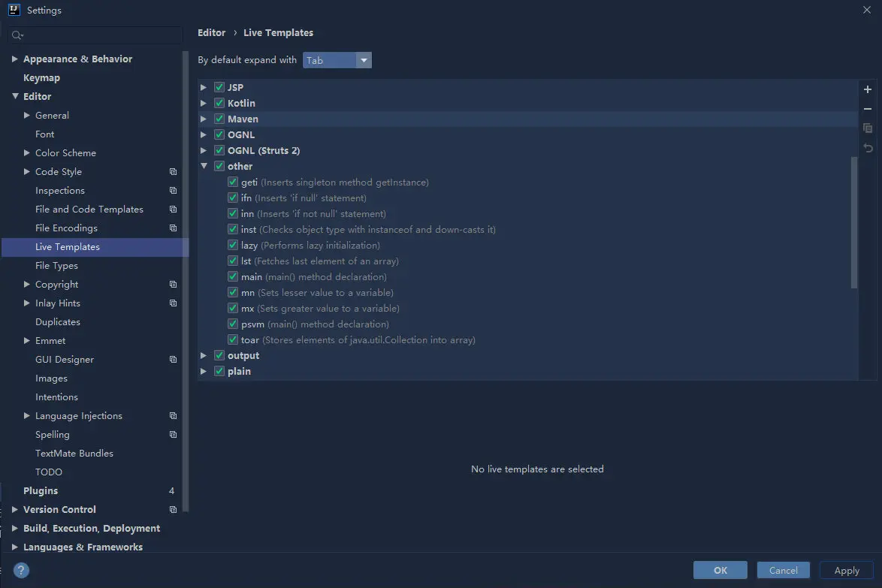This screenshot has height=588, width=882.
Task: Expand the Appearance & Behavior section
Action: click(14, 59)
